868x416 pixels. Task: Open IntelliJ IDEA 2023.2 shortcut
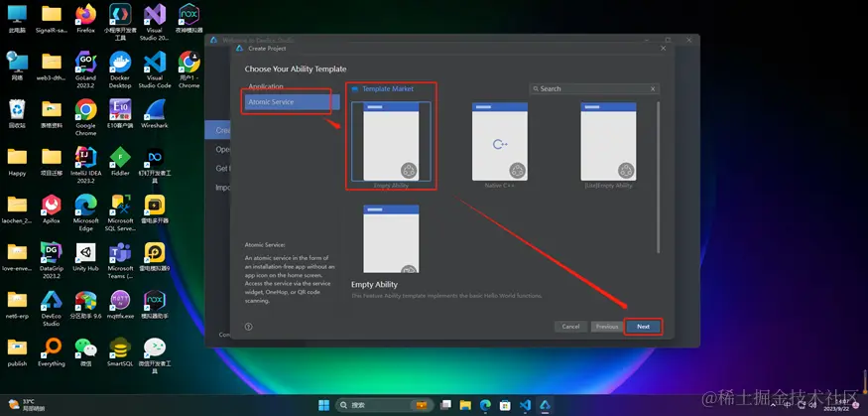point(85,165)
